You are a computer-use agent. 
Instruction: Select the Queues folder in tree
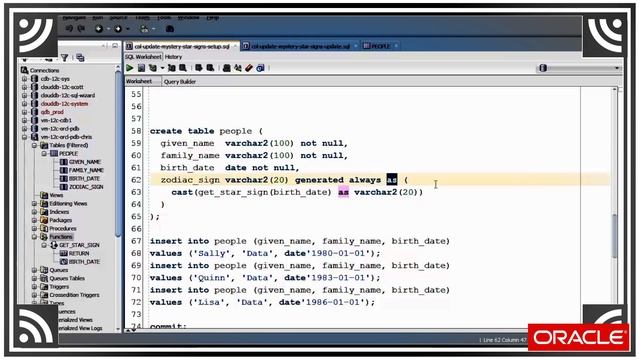click(x=58, y=270)
